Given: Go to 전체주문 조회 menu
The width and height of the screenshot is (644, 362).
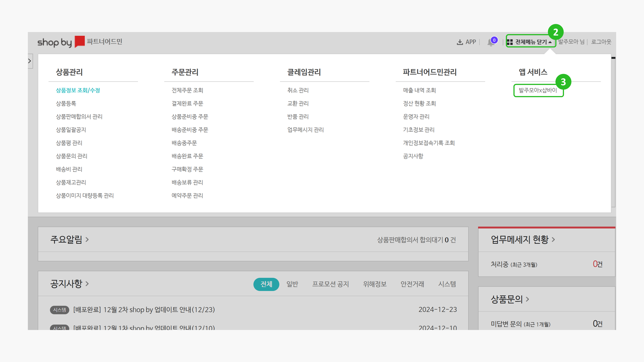Looking at the screenshot, I should tap(187, 90).
